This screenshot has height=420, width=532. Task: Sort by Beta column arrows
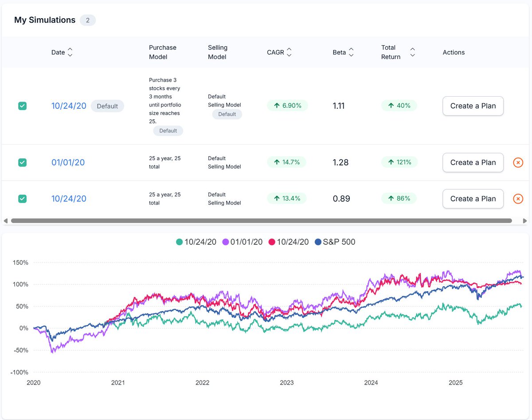click(351, 52)
